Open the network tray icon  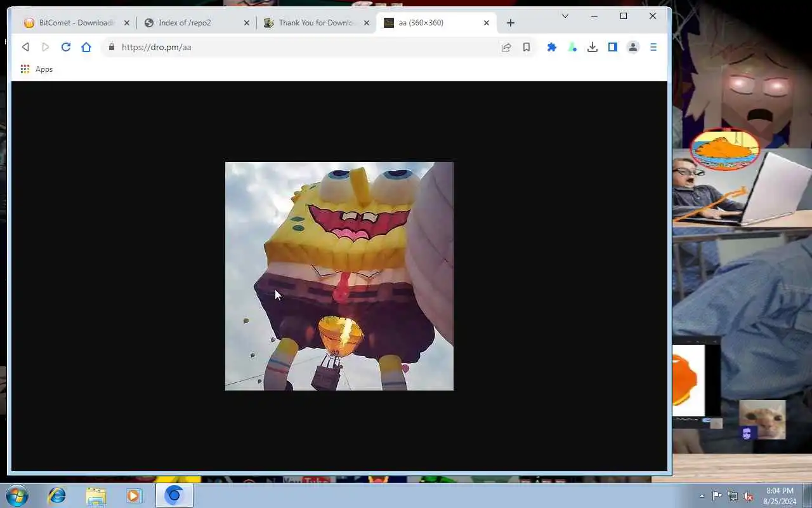tap(733, 496)
